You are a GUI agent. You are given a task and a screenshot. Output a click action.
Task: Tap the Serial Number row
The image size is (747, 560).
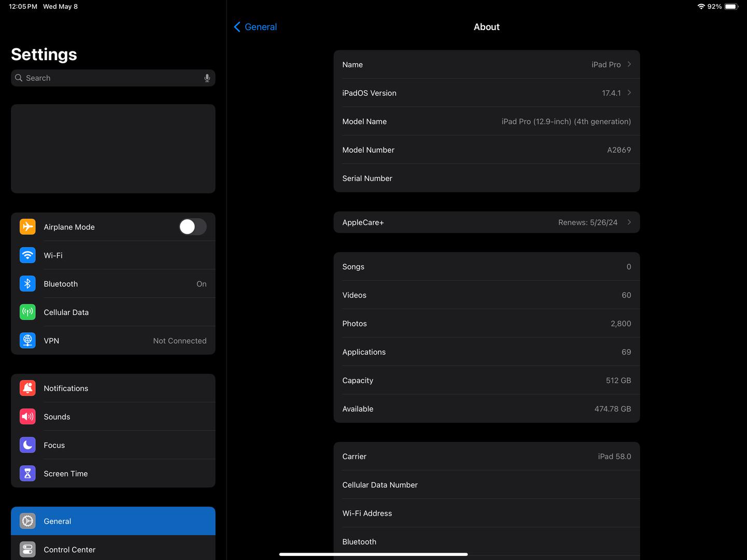(487, 178)
